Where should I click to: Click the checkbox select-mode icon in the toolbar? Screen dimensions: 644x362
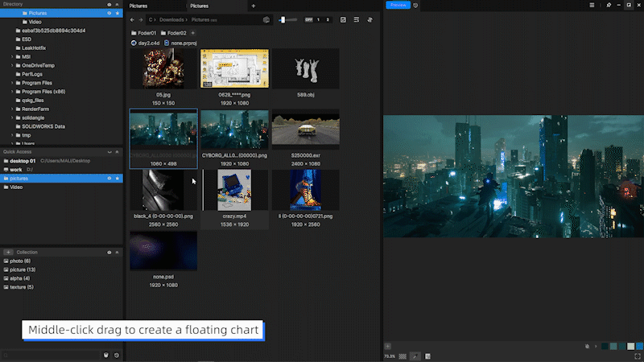coord(343,19)
